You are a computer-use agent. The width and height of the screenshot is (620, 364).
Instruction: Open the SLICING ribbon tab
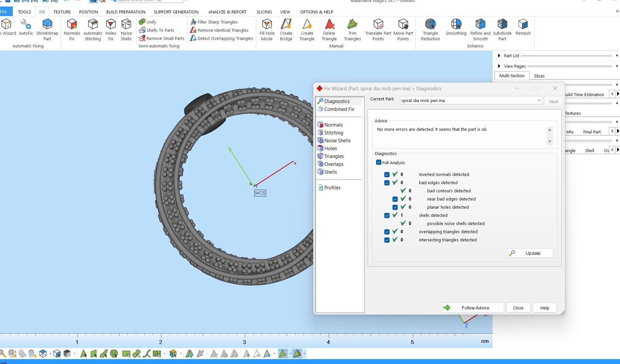pos(264,12)
